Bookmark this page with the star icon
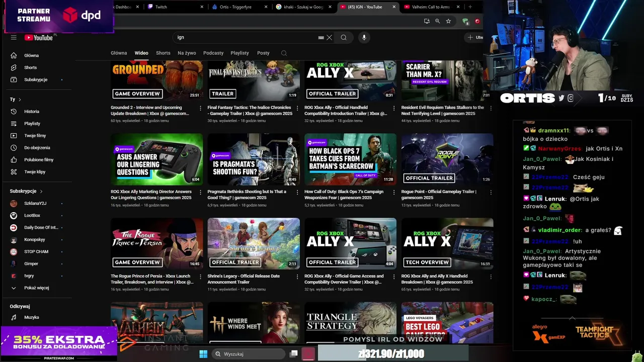 point(448,21)
